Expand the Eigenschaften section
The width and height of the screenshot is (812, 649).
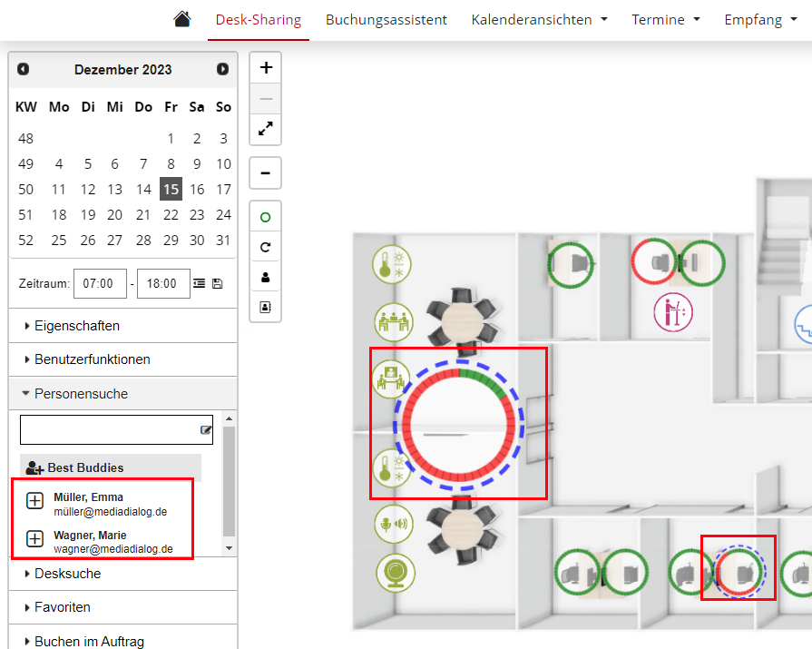coord(123,326)
